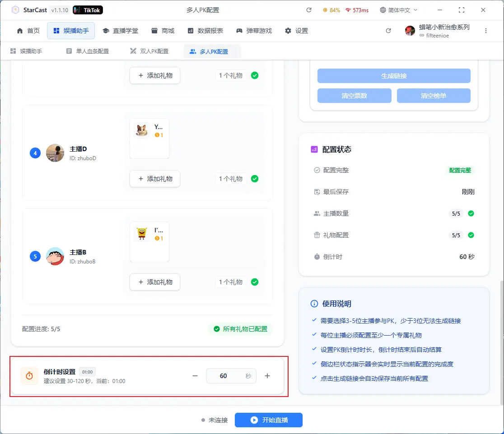Increase countdown with the plus button

pyautogui.click(x=267, y=376)
